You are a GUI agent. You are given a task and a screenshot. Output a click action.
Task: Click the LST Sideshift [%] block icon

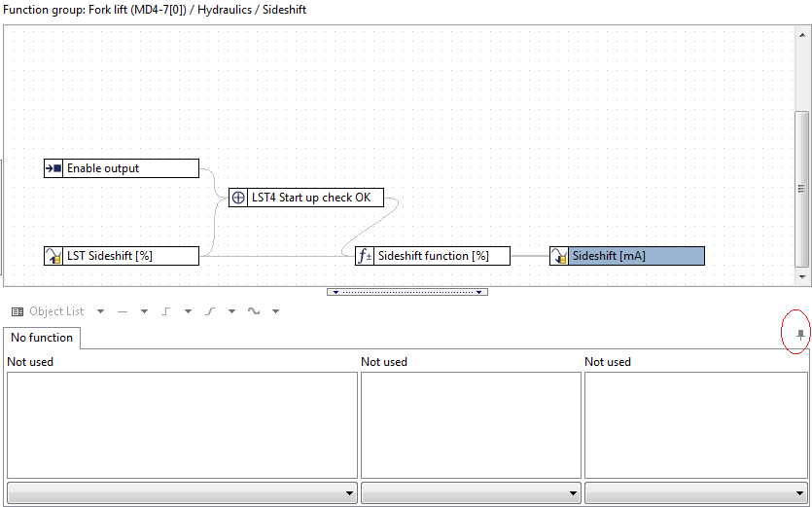click(53, 256)
